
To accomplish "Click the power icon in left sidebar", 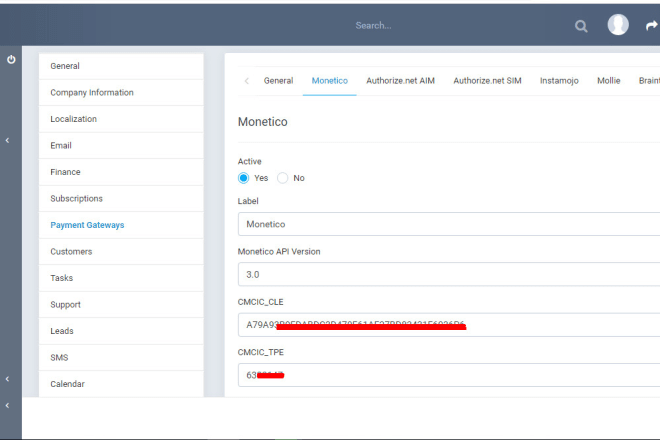I will point(11,59).
